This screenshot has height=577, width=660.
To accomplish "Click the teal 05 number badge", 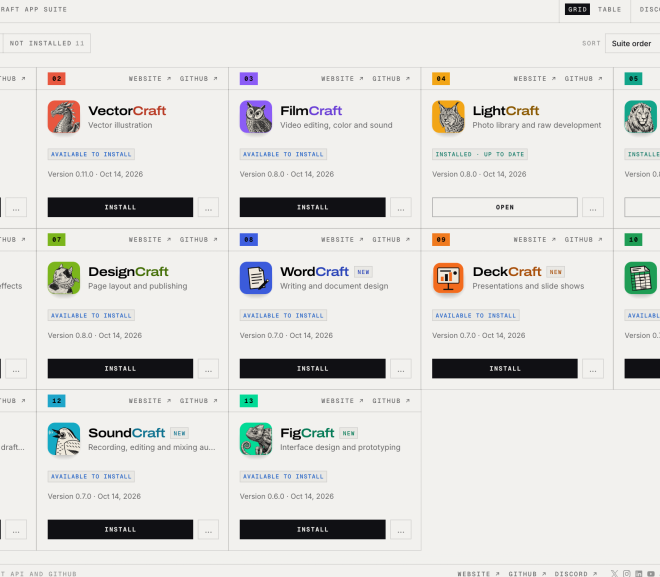I will click(633, 79).
